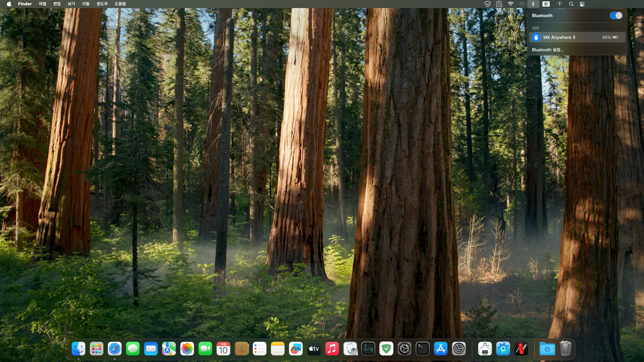Open Apple TV from the Dock

tap(314, 349)
